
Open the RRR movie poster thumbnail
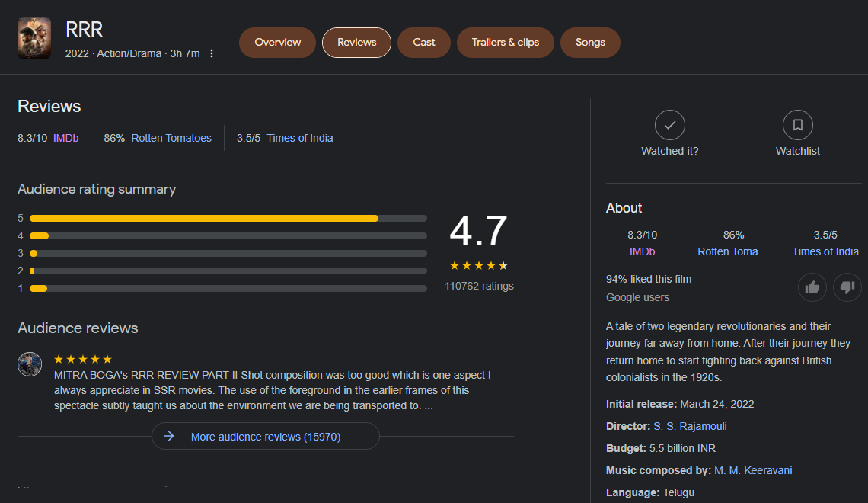coord(34,37)
